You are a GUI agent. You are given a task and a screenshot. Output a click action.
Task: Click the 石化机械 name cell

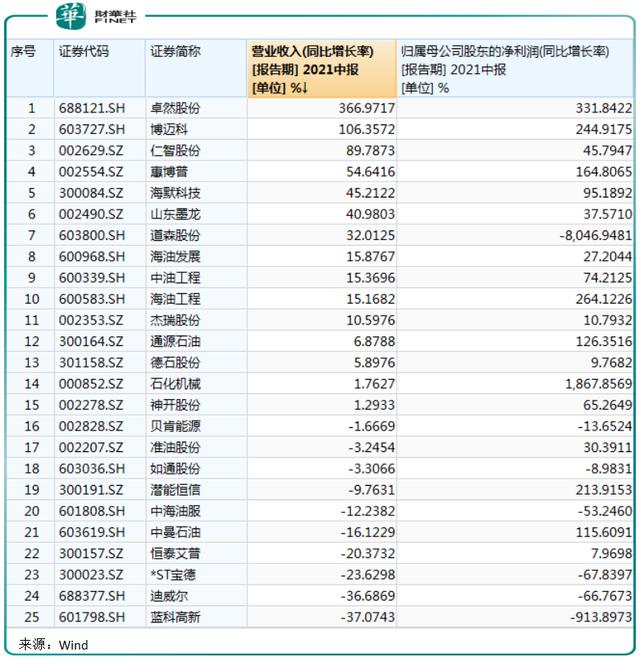(175, 384)
